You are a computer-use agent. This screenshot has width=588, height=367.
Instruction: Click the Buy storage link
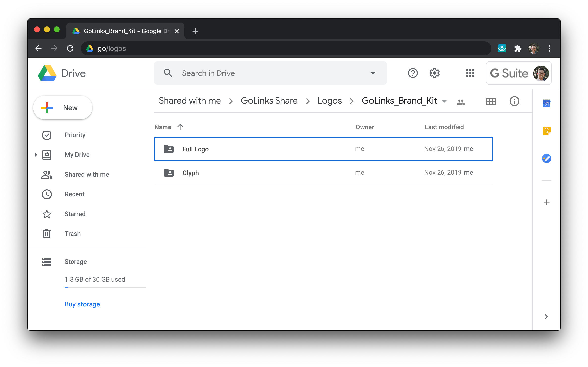pos(82,304)
